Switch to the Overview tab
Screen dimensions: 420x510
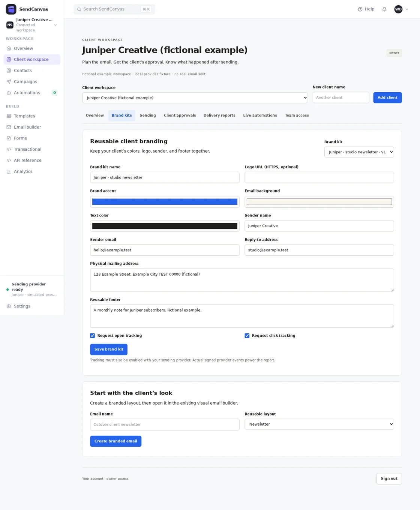tap(95, 115)
